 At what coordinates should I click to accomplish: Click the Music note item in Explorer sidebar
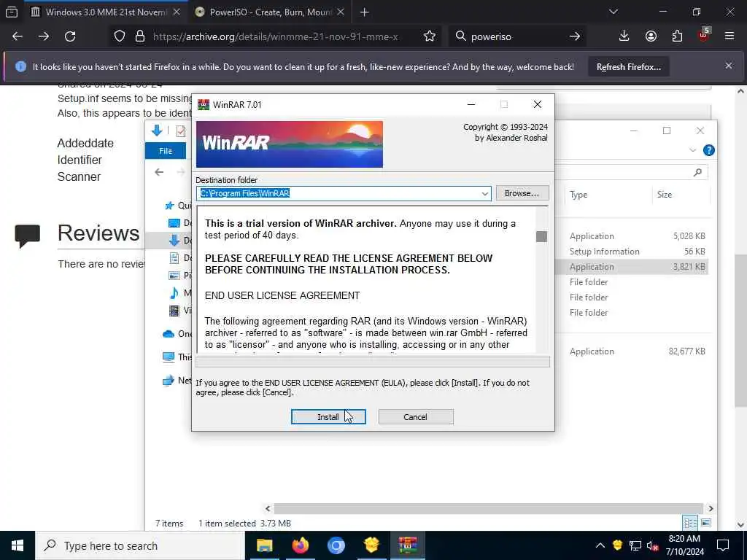174,293
